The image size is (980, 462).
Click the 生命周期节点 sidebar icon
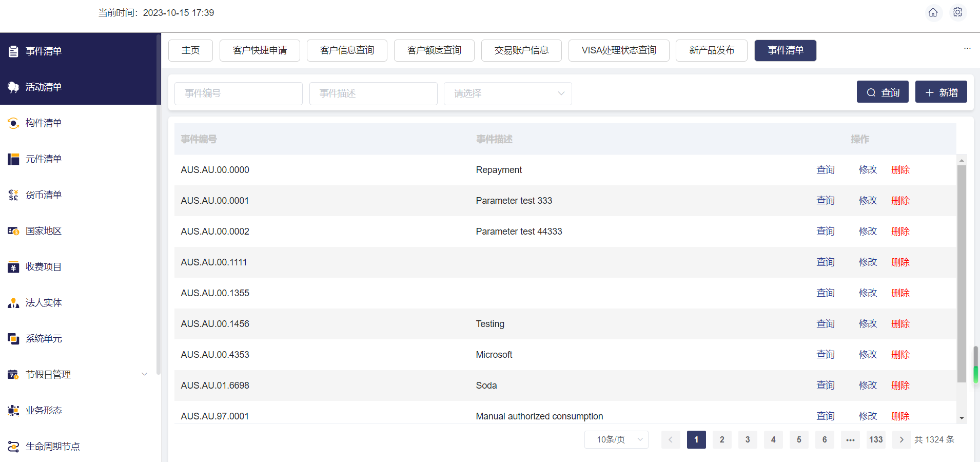[x=13, y=447]
